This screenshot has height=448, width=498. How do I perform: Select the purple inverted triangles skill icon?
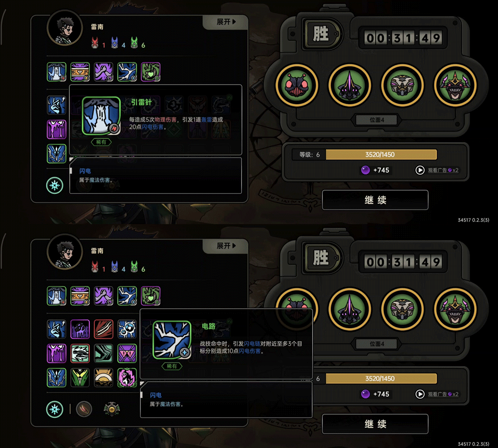[127, 353]
